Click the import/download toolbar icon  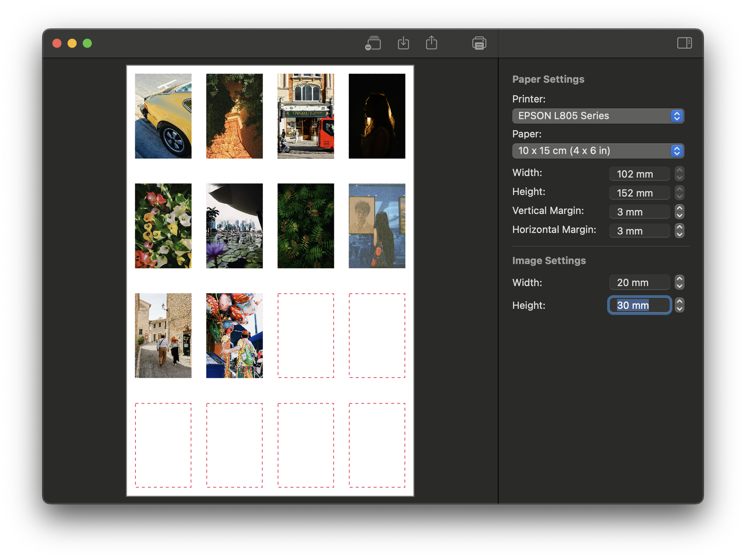403,43
